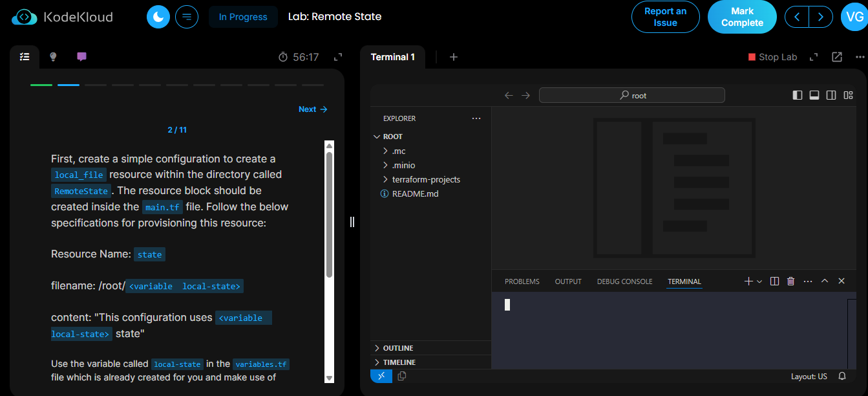Toggle the bottom panel layout icon
Screen dimensions: 868x396
click(814, 95)
